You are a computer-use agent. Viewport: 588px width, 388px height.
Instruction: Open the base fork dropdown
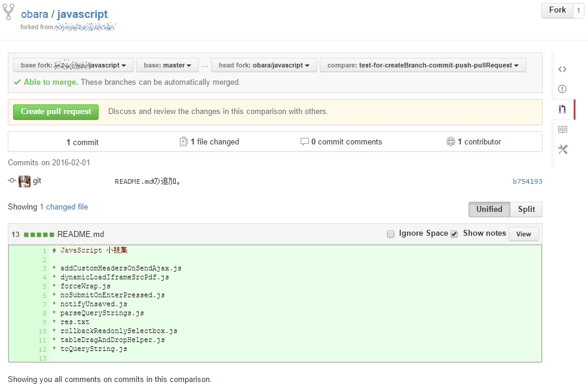coord(73,65)
